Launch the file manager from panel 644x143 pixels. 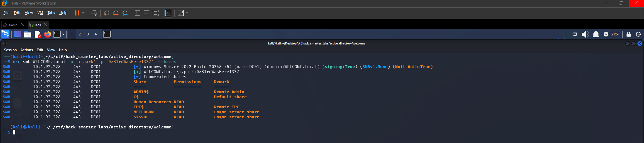pos(27,34)
